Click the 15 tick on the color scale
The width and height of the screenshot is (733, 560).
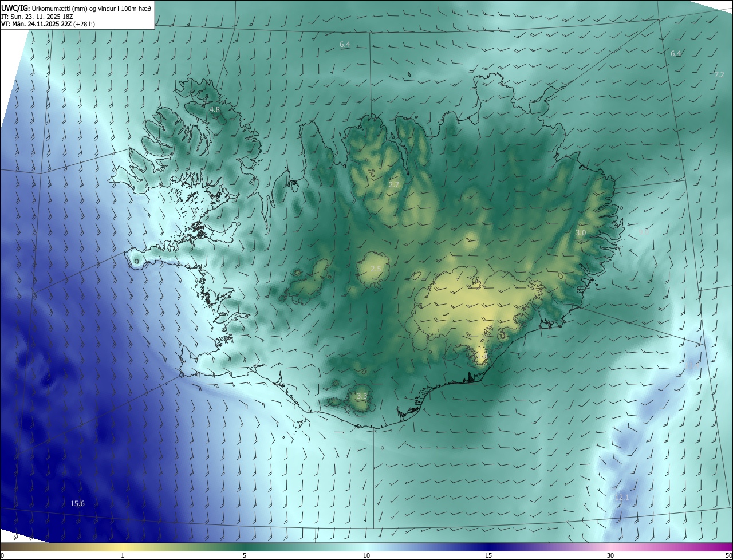pos(488,555)
